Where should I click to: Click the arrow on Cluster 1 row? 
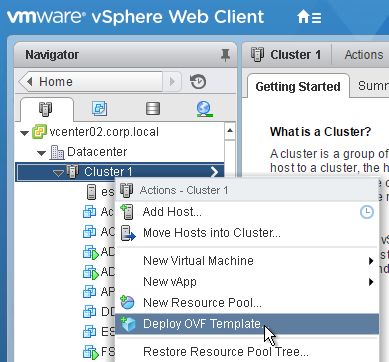click(214, 172)
